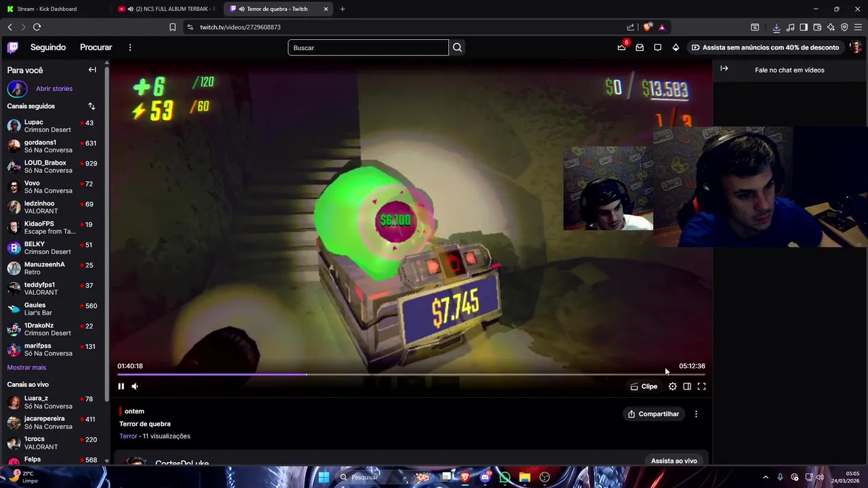Screen dimensions: 868x488
Task: Seek on the video progress bar
Action: coord(411,374)
